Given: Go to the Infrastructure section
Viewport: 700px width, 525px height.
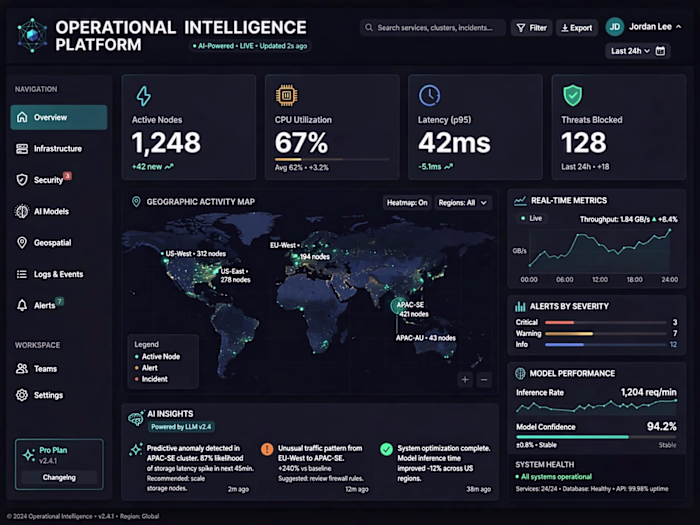Looking at the screenshot, I should pos(59,149).
